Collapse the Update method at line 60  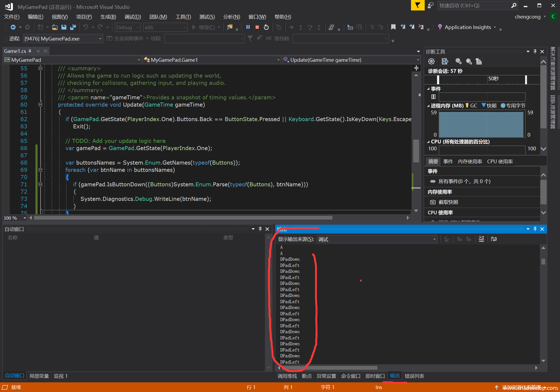click(40, 105)
